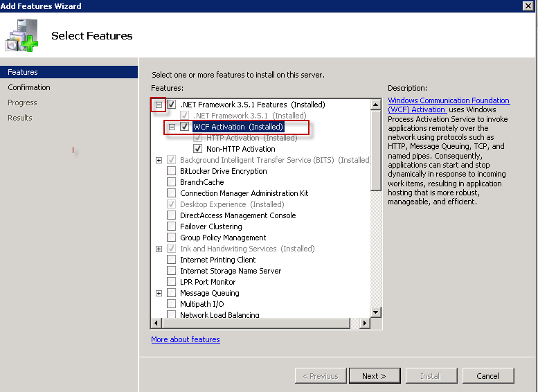Check the Message Queuing checkbox

coord(172,293)
